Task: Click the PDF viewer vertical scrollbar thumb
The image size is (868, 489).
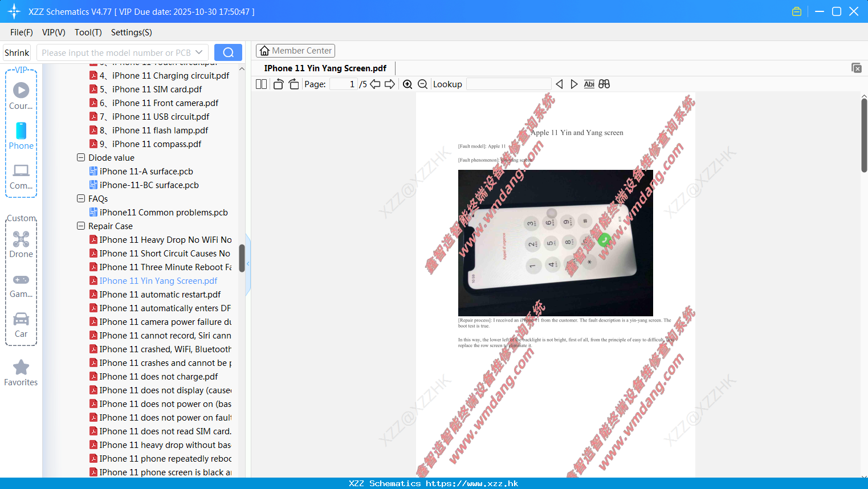Action: pos(864,135)
